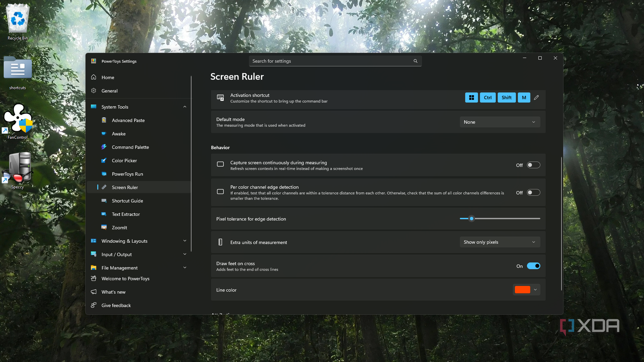Edit activation shortcut with pencil icon
Image resolution: width=644 pixels, height=362 pixels.
point(536,98)
